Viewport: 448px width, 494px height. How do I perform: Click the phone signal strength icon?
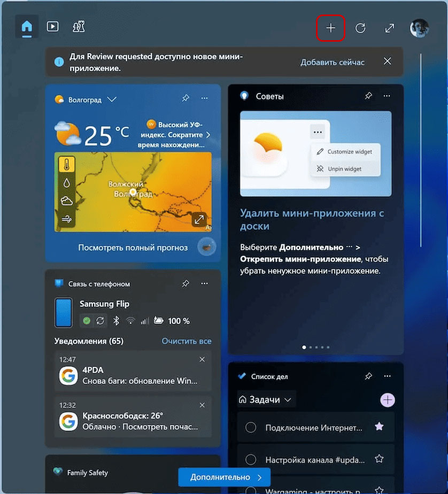pos(144,321)
